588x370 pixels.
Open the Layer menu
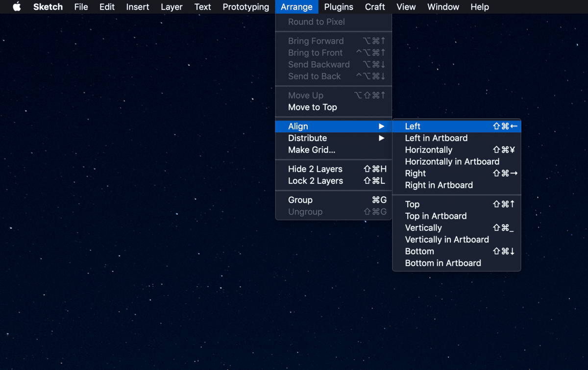coord(171,7)
